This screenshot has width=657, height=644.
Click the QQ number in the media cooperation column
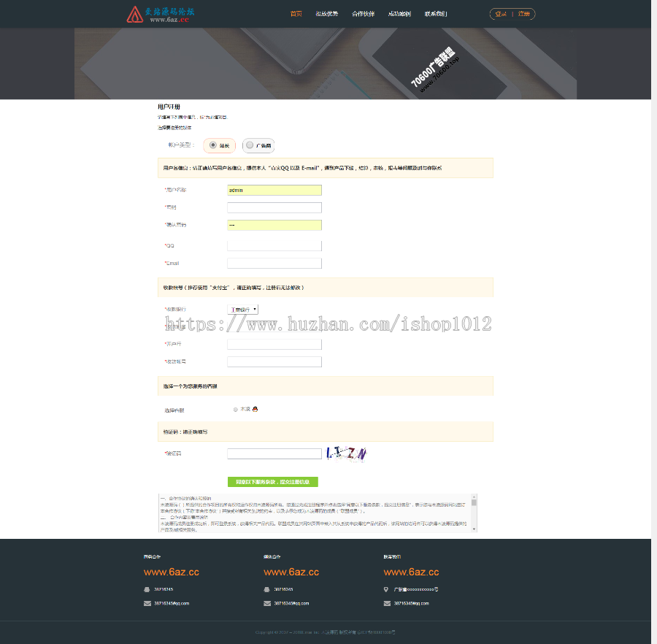283,589
